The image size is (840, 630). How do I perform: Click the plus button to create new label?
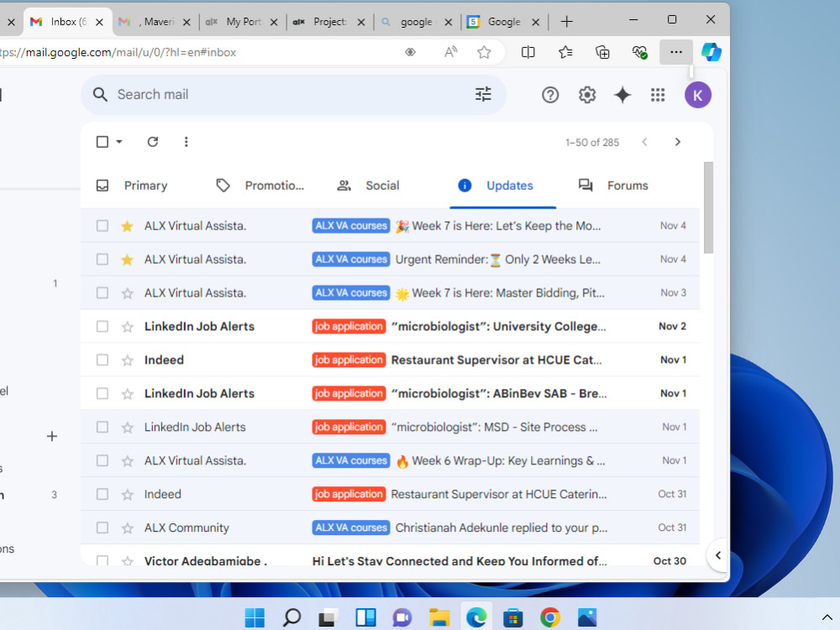click(52, 437)
